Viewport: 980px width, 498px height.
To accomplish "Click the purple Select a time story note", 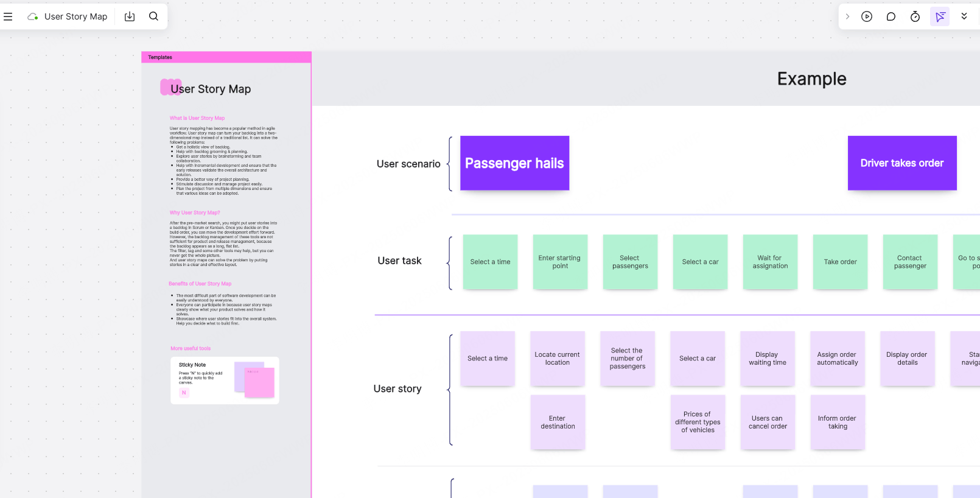I will (488, 359).
